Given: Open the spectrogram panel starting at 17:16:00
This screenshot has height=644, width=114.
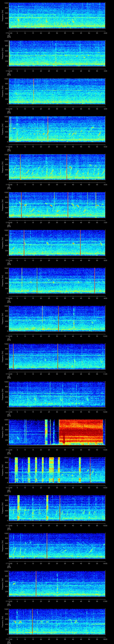Looking at the screenshot, I should (57, 584).
